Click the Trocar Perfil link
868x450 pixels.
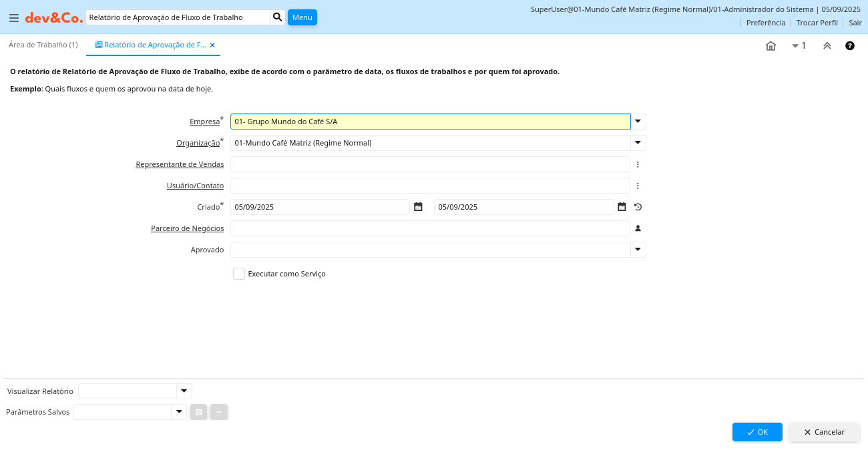click(817, 23)
